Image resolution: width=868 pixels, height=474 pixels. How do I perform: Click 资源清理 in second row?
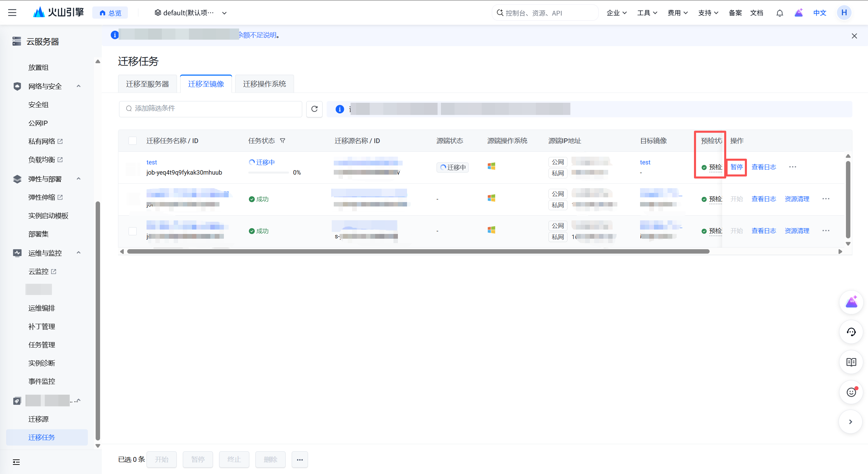pos(797,199)
